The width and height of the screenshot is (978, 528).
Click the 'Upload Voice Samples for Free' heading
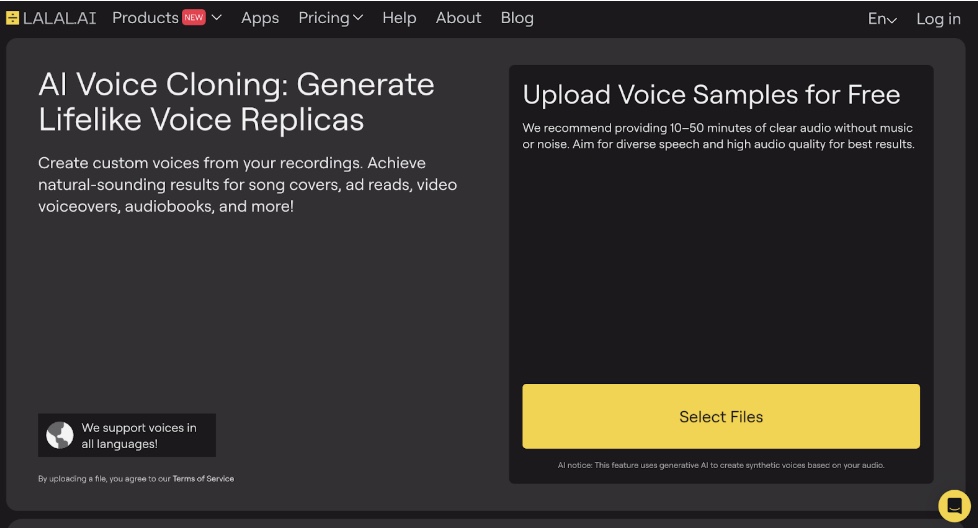click(x=711, y=95)
